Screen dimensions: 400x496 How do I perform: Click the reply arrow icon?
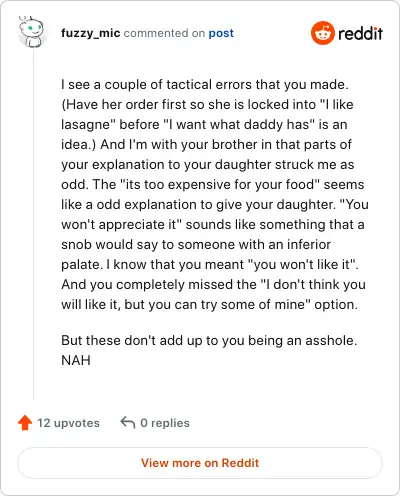(x=128, y=422)
